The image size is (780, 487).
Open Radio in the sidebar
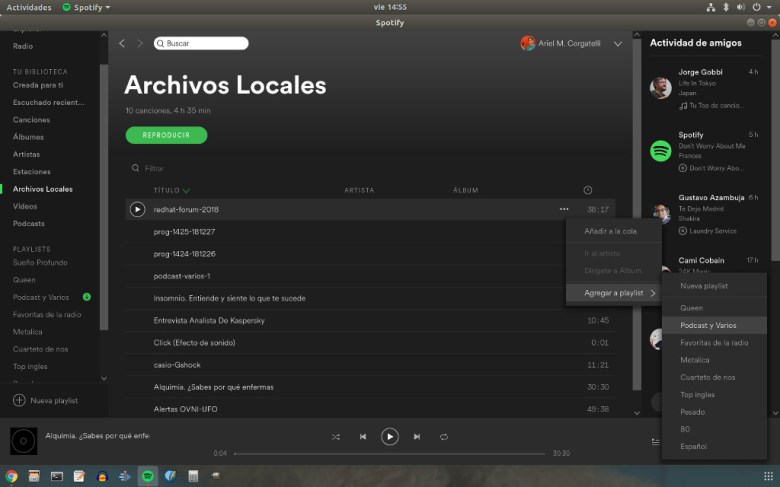(23, 46)
